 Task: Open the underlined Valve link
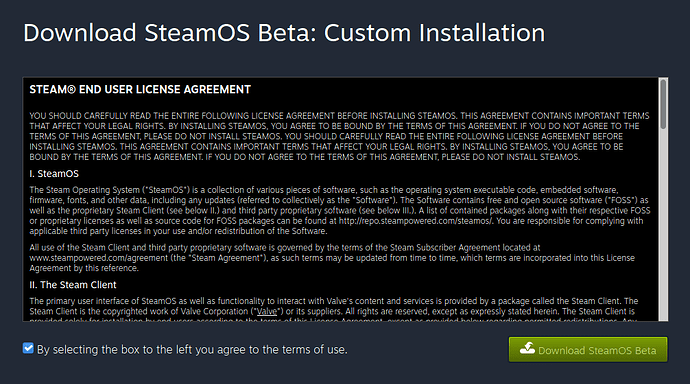click(x=267, y=311)
